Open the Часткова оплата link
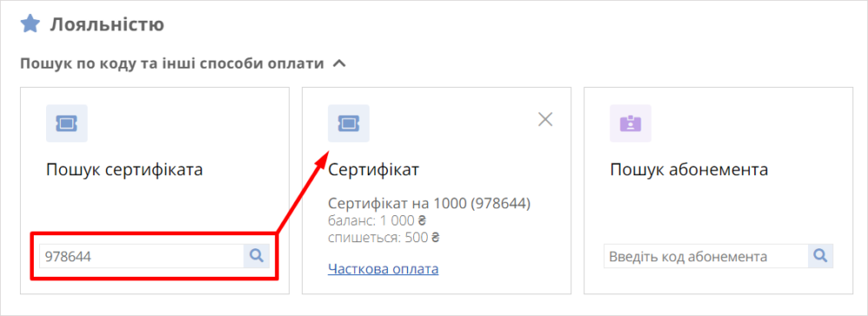 pyautogui.click(x=383, y=269)
